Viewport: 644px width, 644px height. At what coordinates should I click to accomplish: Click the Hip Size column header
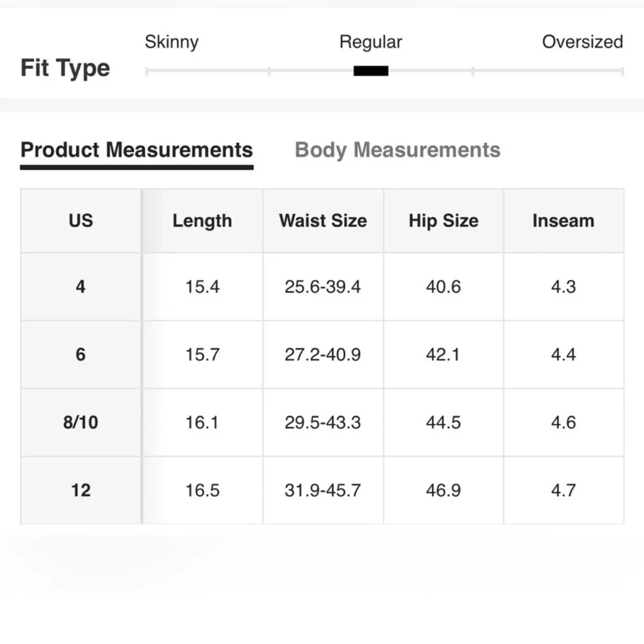click(444, 220)
